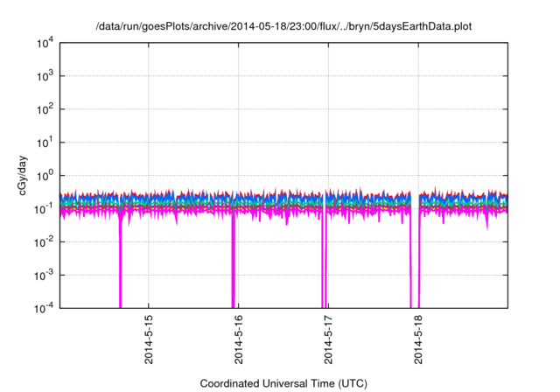Click the magenta data dropout before 2014-5-15
The width and height of the screenshot is (560, 392).
pos(121,264)
